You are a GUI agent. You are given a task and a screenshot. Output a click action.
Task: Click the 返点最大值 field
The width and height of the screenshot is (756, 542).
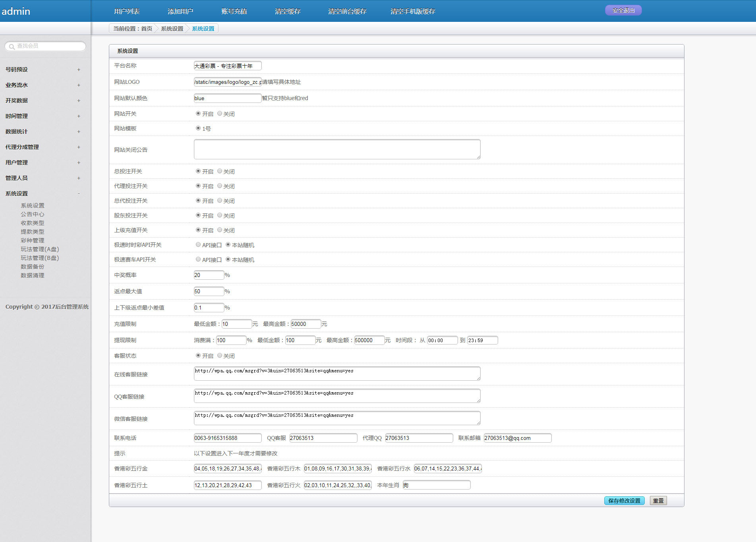tap(209, 291)
